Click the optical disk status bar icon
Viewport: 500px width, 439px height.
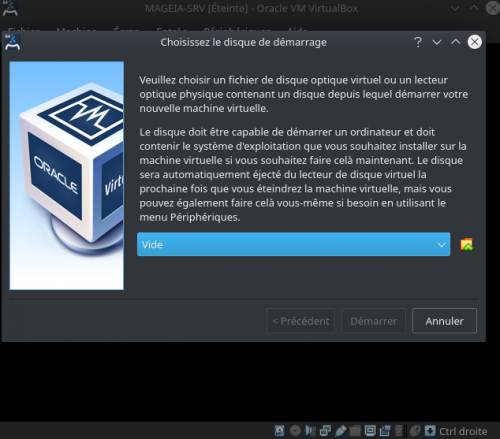[x=295, y=431]
